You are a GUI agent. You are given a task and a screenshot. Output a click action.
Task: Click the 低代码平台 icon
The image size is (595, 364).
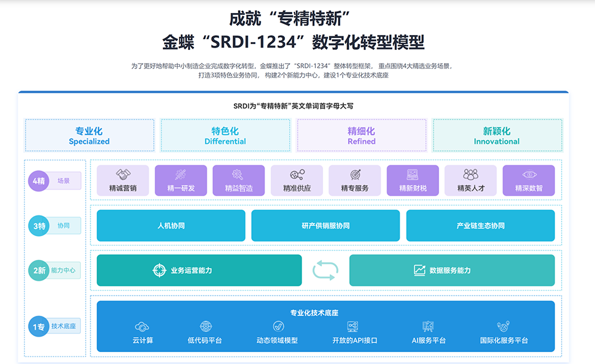(x=206, y=327)
